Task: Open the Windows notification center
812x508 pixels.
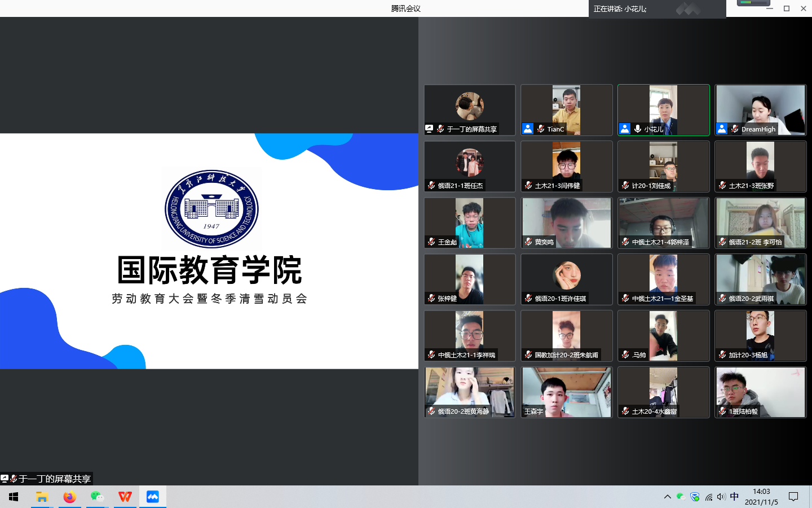Action: tap(793, 497)
